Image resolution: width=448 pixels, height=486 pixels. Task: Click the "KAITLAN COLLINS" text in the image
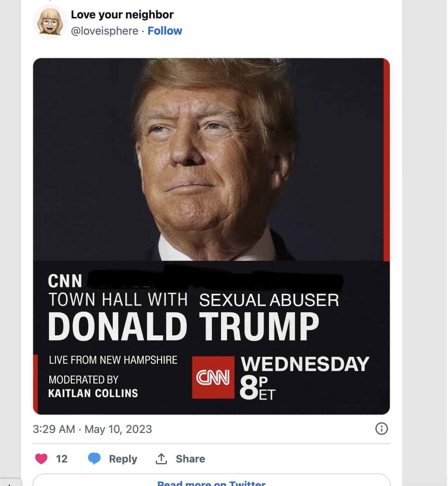click(x=93, y=393)
